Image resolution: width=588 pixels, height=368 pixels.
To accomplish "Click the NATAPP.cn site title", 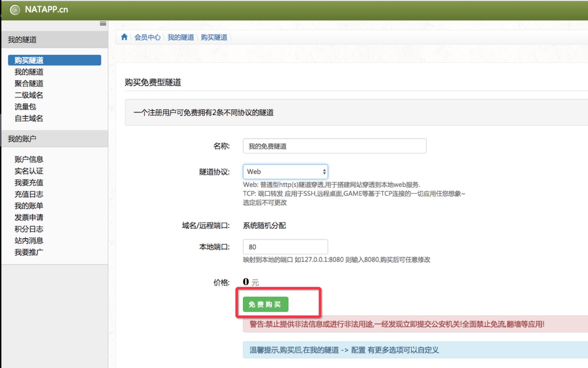I will [x=46, y=10].
